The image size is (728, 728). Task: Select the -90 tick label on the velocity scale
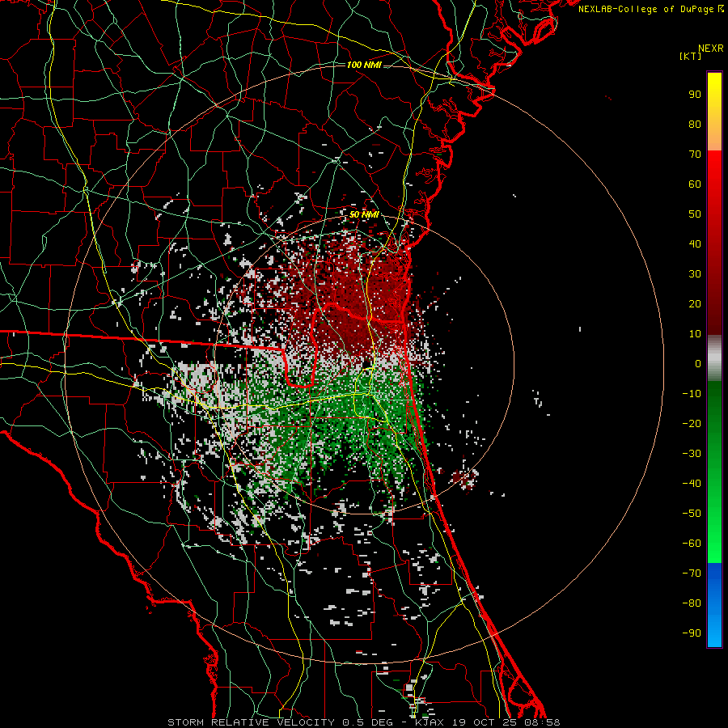click(x=692, y=633)
